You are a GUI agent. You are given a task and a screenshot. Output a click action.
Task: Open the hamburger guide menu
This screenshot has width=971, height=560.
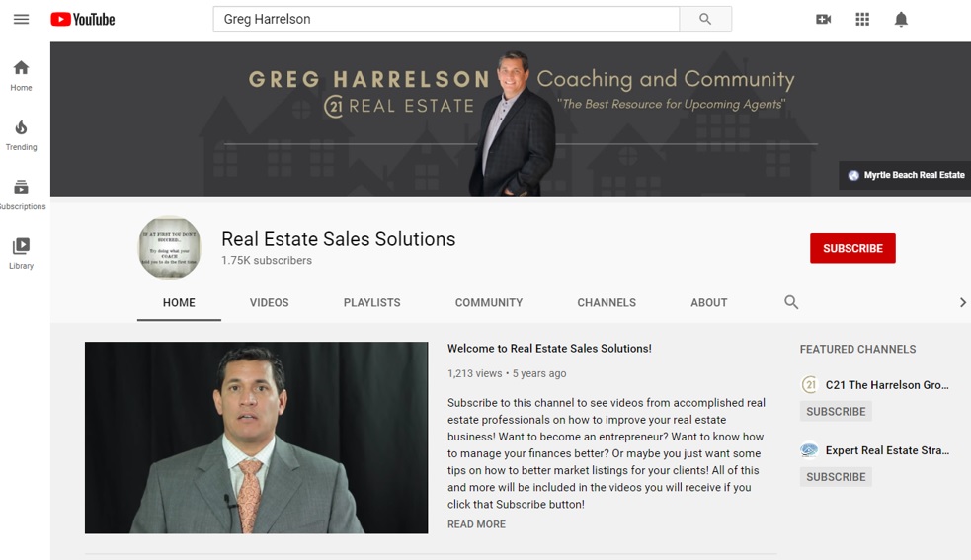(x=21, y=19)
